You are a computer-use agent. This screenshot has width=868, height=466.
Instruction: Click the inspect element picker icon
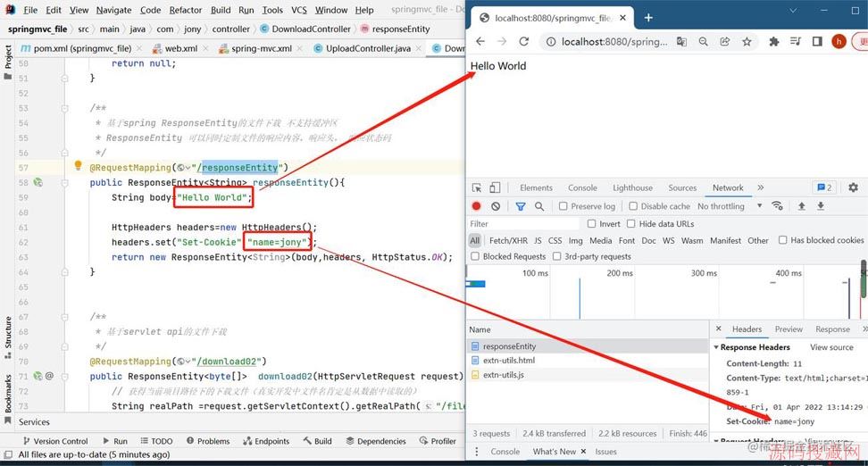coord(477,187)
